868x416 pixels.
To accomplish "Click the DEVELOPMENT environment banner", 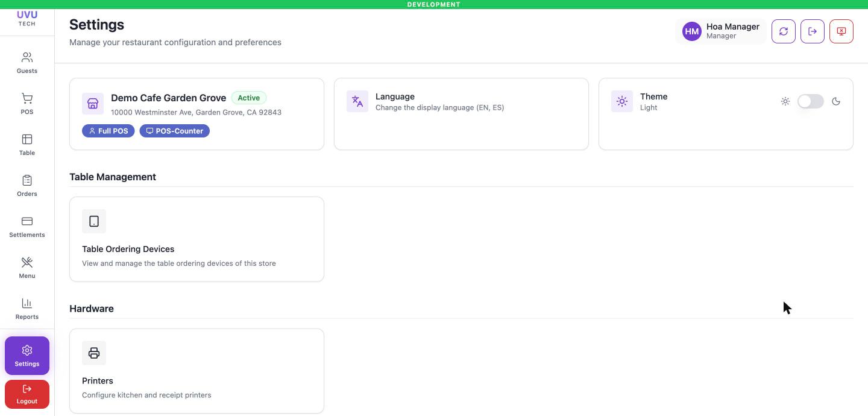I will point(434,4).
